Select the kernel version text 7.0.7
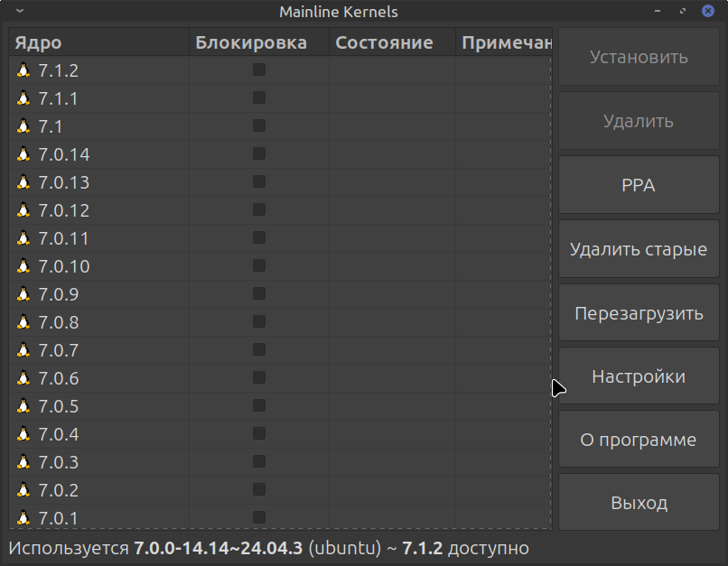 59,350
